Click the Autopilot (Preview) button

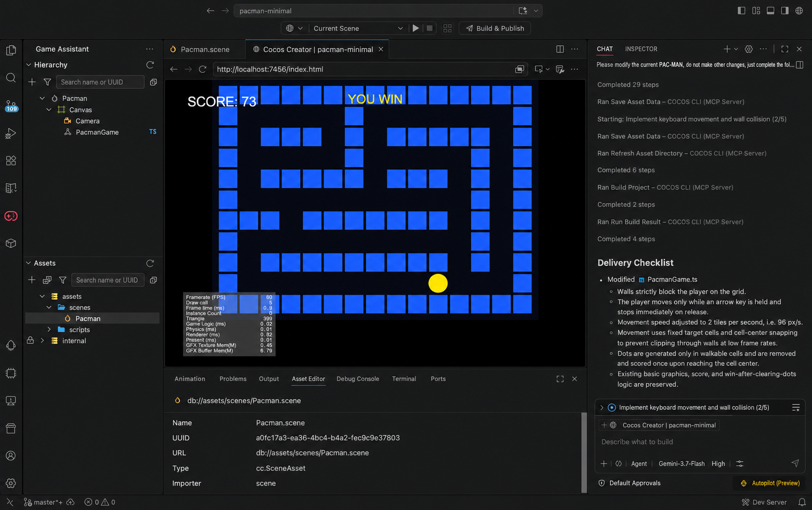[770, 483]
